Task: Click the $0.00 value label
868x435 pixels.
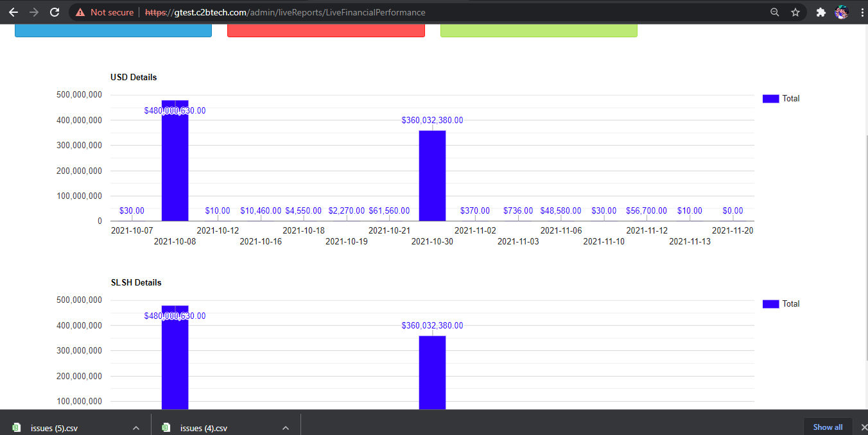Action: point(733,210)
